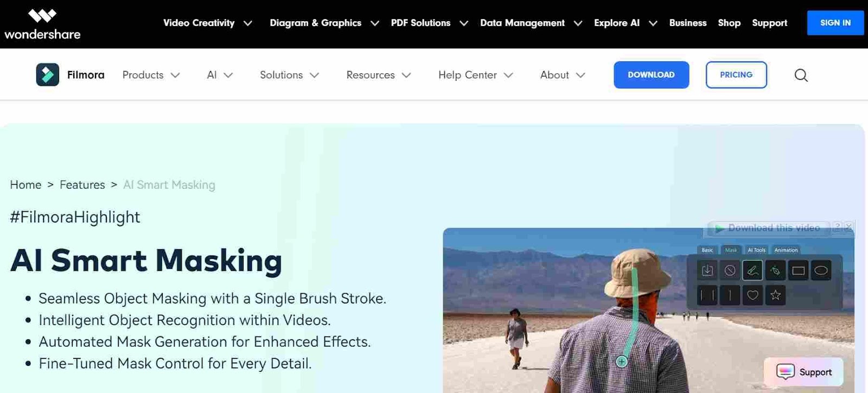Screen dimensions: 868x393
Task: Click the PRICING button
Action: click(x=736, y=75)
